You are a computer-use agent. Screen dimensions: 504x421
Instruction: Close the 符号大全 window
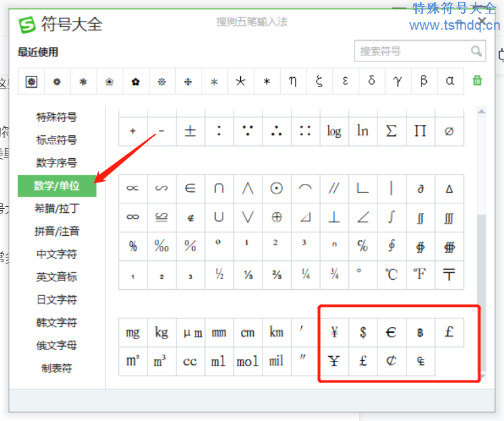(482, 22)
